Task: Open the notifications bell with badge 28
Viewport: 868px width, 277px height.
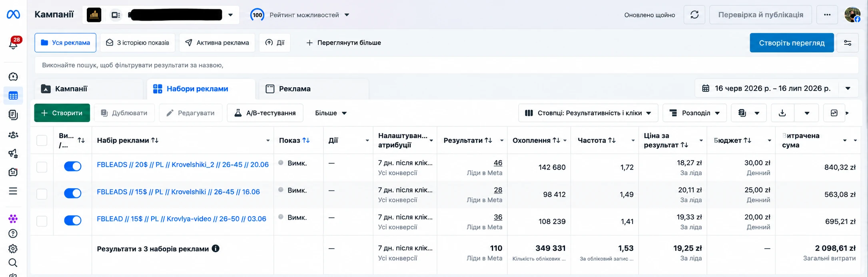Action: click(14, 43)
